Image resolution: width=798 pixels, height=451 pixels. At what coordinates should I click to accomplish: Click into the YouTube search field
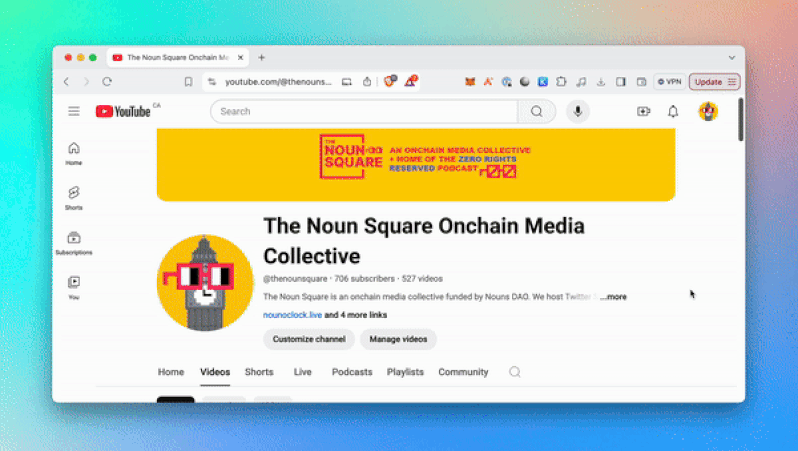(365, 111)
